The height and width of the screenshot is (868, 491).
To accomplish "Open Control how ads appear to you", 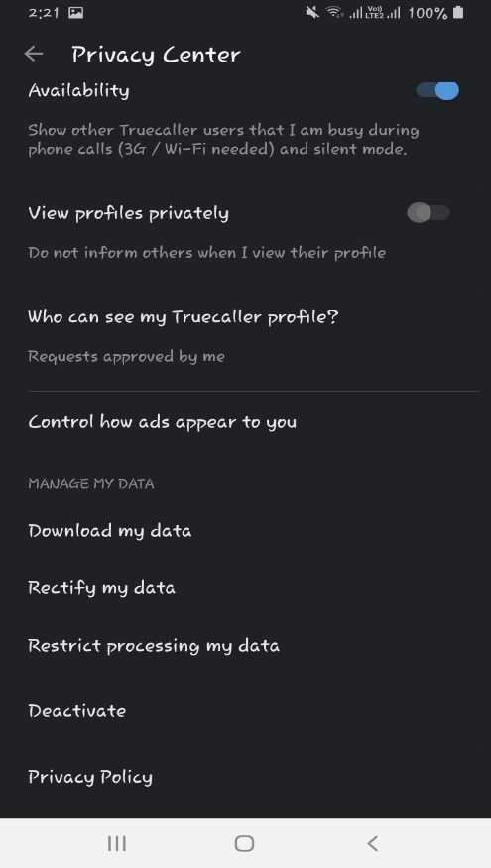I will (x=163, y=422).
